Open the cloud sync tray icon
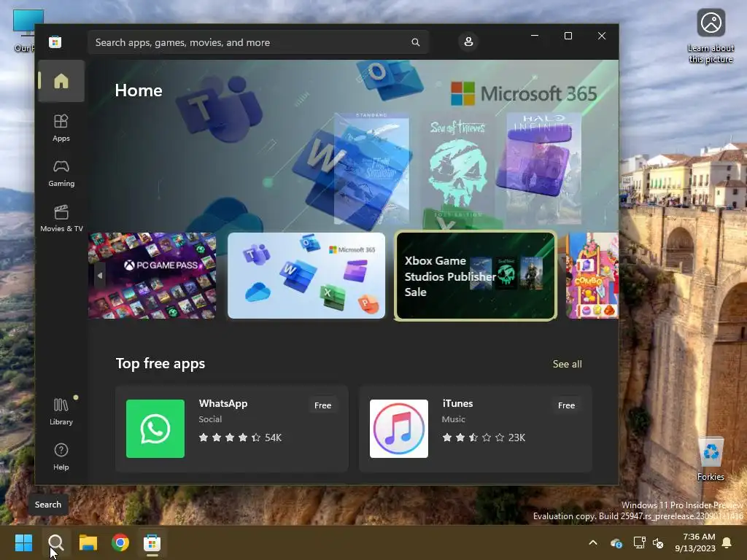 tap(616, 542)
